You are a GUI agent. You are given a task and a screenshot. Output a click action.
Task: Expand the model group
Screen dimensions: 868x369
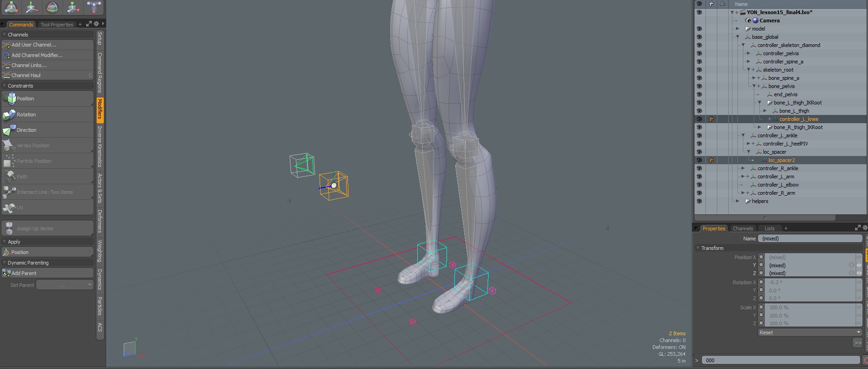pos(737,29)
